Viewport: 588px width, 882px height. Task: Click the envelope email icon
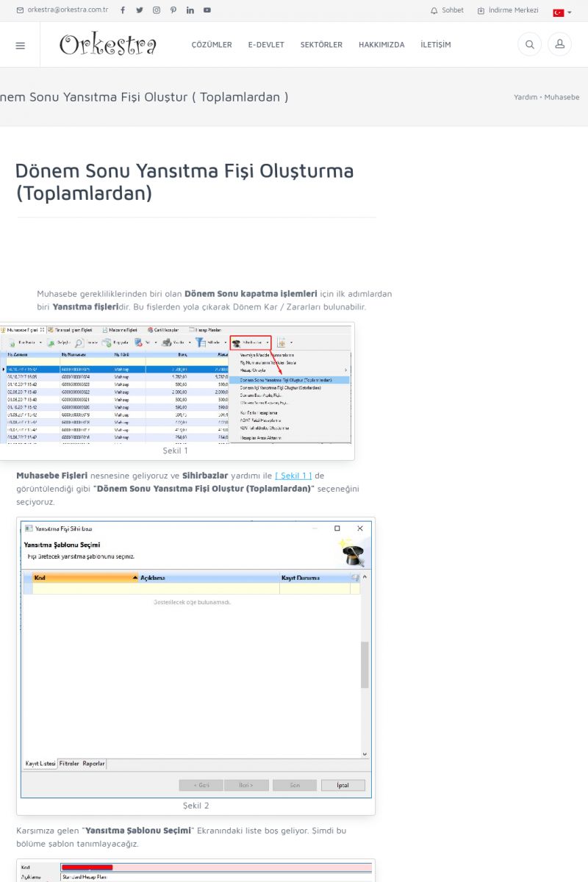[x=20, y=10]
